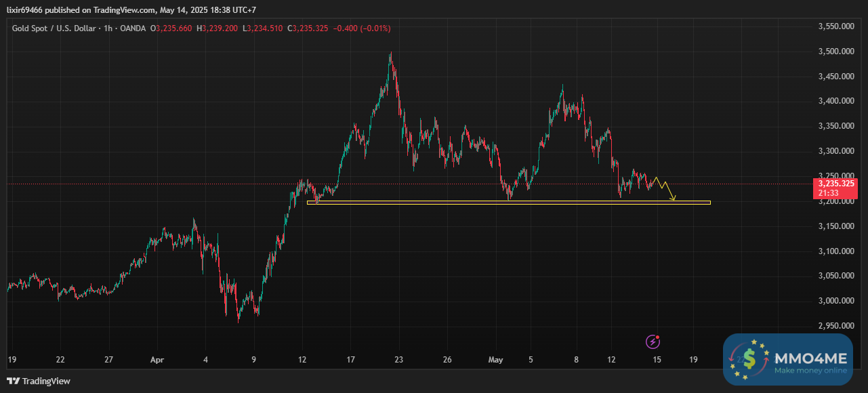Click the 15 date axis label
This screenshot has width=868, height=393.
[x=657, y=360]
